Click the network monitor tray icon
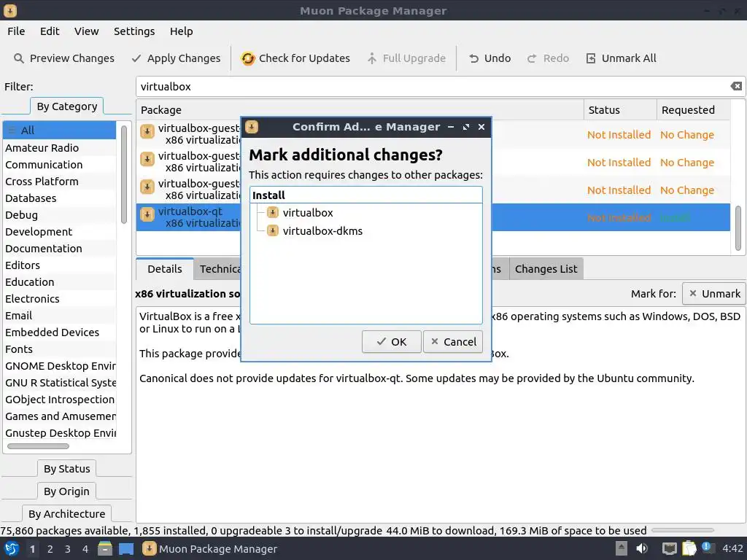747x560 pixels. tap(669, 548)
